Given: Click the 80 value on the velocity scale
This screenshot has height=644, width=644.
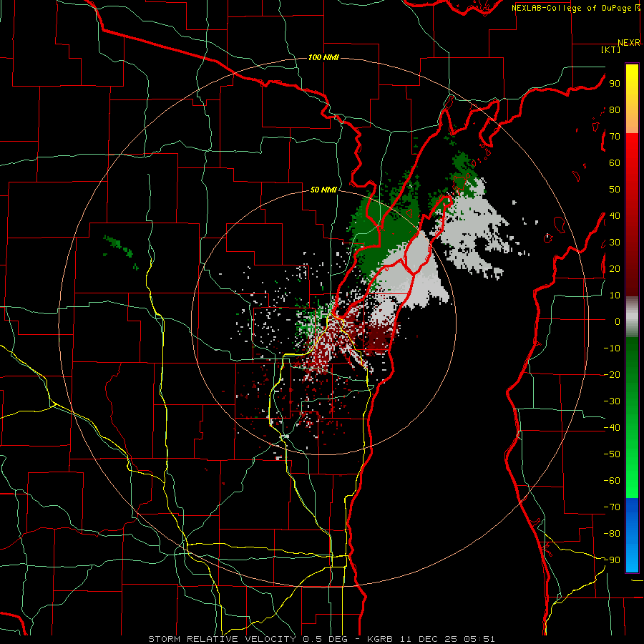Looking at the screenshot, I should coord(615,109).
